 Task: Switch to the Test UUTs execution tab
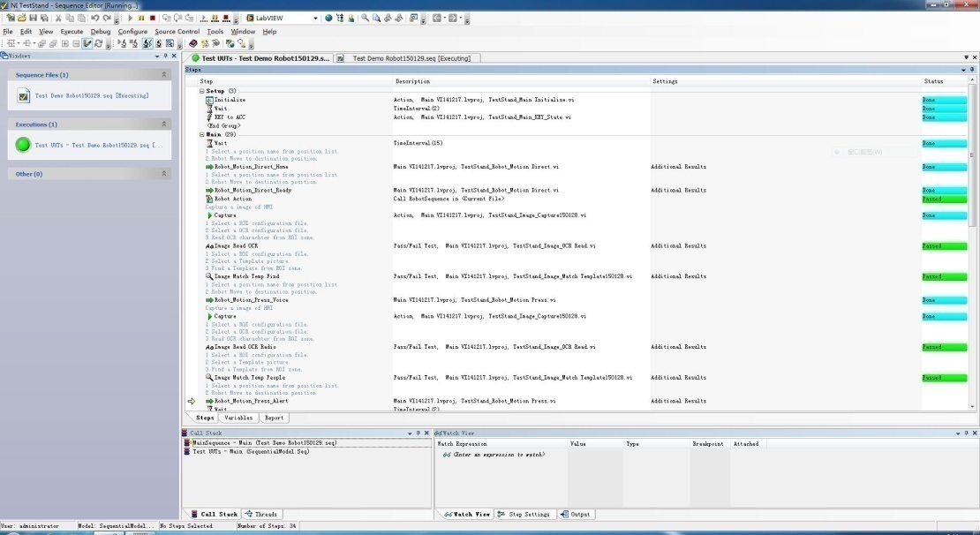(x=260, y=58)
